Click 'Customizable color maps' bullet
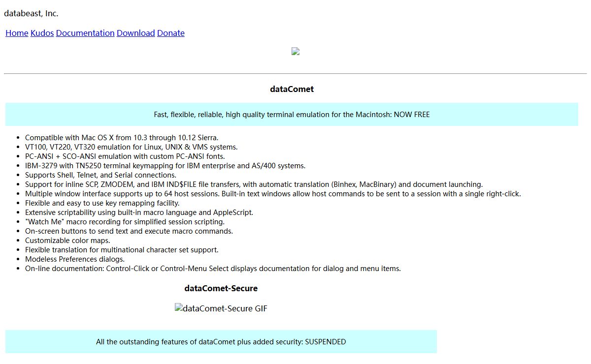Viewport: 591px width, 364px height. 67,241
